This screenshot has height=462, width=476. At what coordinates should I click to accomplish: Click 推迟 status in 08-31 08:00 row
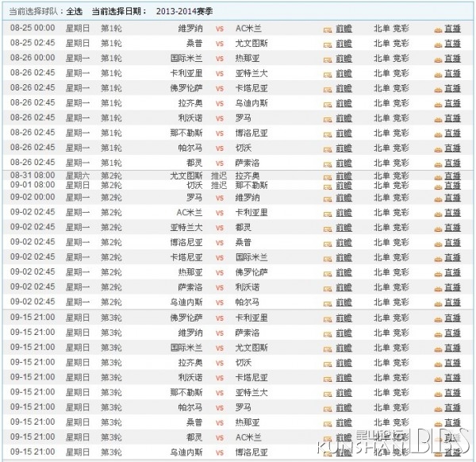click(x=219, y=176)
